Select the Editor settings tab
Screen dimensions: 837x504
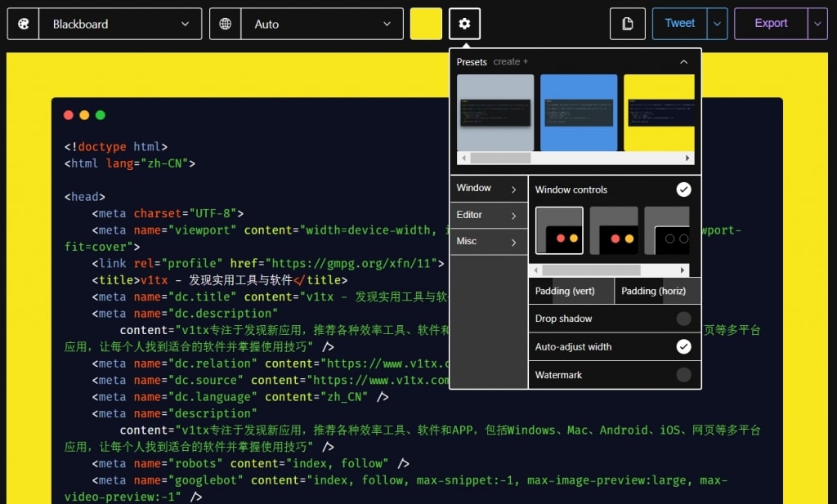(x=488, y=215)
